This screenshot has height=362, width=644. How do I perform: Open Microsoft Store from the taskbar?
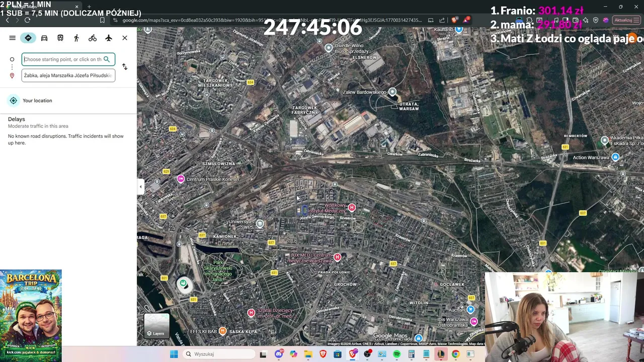338,354
